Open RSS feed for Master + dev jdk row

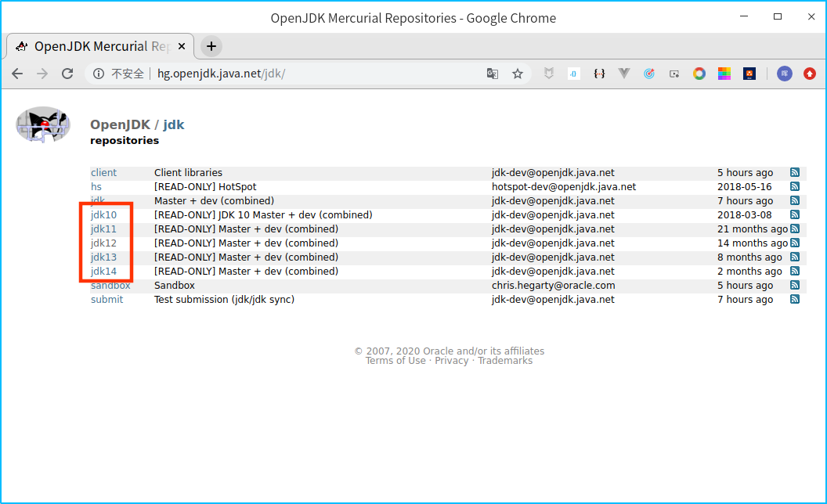point(795,201)
